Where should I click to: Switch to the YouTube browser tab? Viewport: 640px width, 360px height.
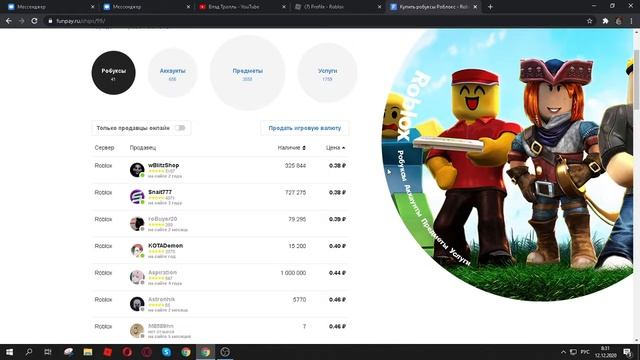[241, 7]
